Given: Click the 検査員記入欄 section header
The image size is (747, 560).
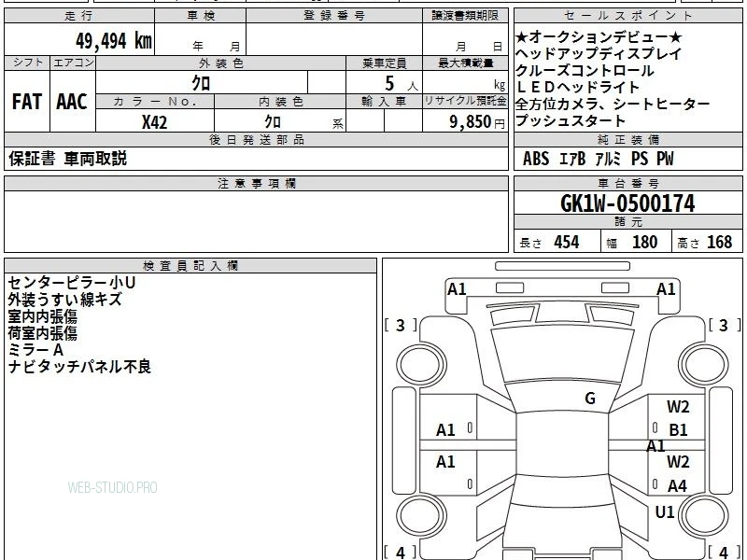Looking at the screenshot, I should (x=190, y=266).
